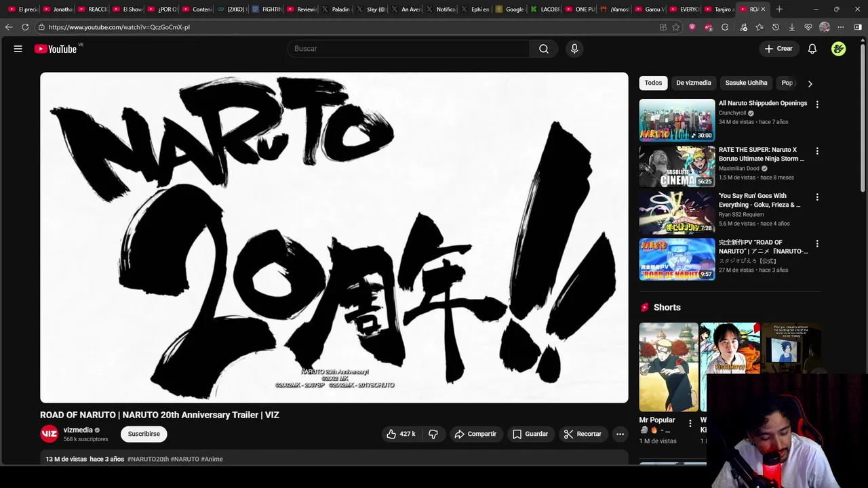Open options for Mr Popular short

point(690,424)
